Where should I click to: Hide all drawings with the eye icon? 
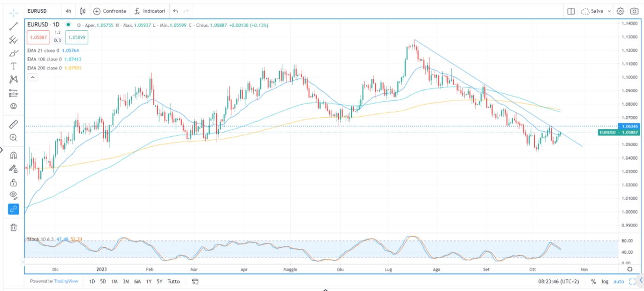click(14, 195)
